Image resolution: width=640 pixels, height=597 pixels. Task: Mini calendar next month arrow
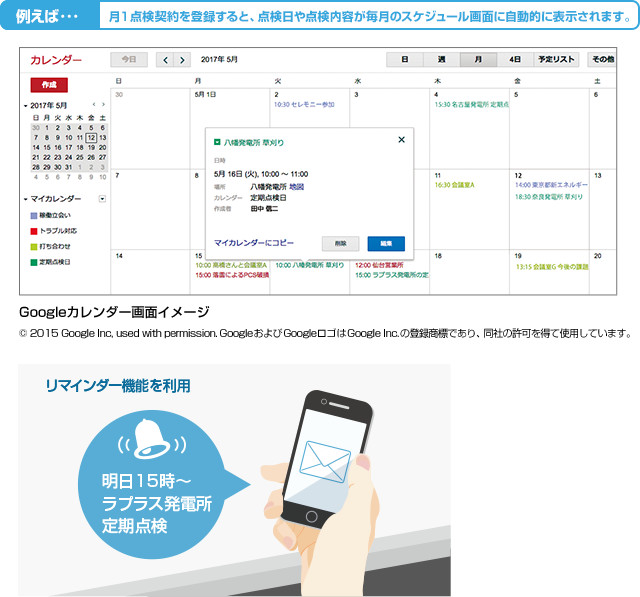point(103,105)
